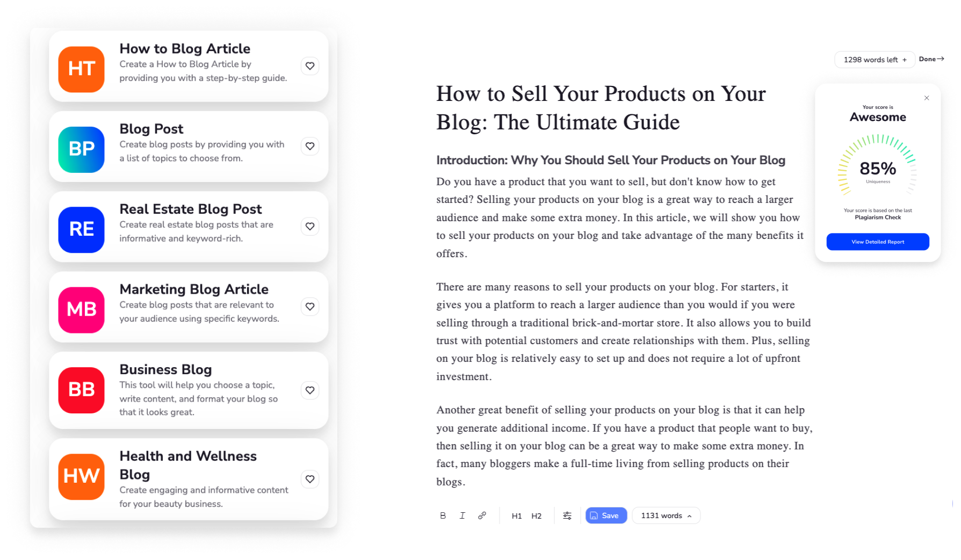The width and height of the screenshot is (961, 560).
Task: Select the bold formatting icon
Action: click(443, 515)
